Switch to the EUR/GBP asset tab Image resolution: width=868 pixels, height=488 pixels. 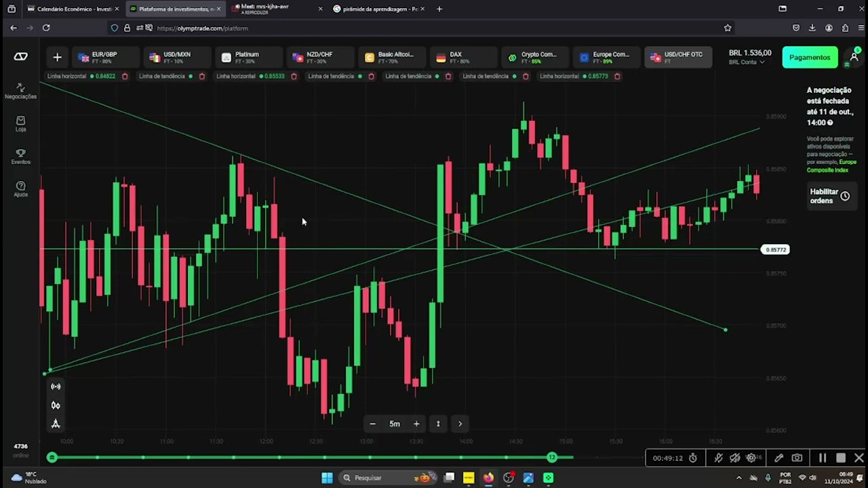(x=104, y=58)
